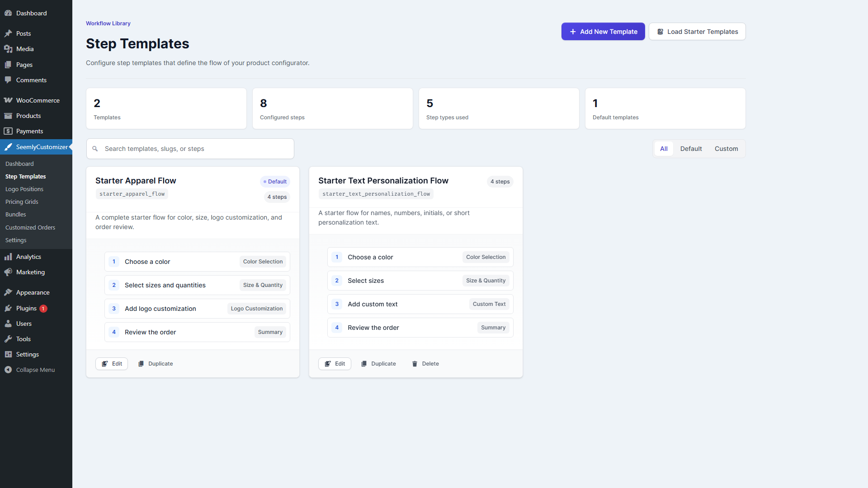Click the Analytics bar chart icon
The image size is (868, 488).
point(8,257)
